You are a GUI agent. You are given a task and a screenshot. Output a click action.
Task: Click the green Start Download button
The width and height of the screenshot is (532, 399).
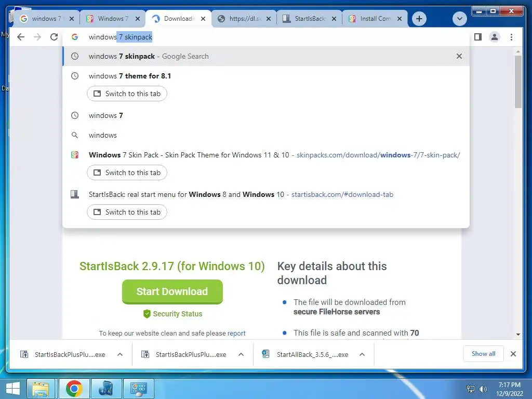[172, 292]
